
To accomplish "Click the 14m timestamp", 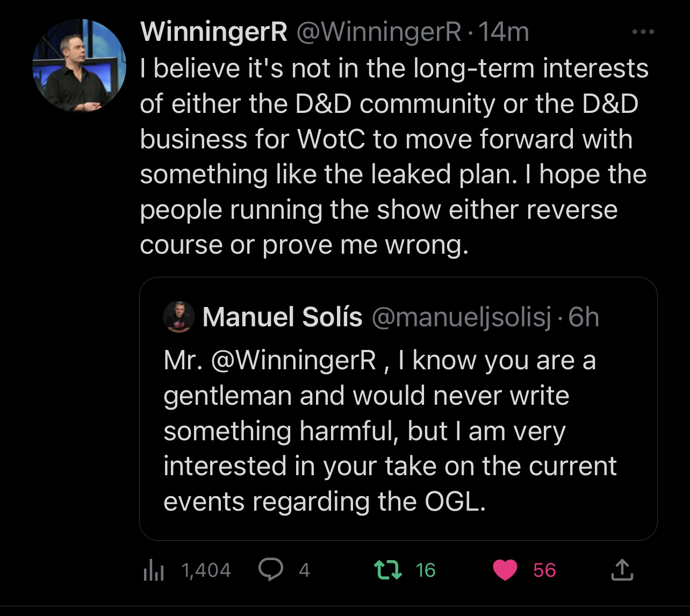I will click(504, 32).
